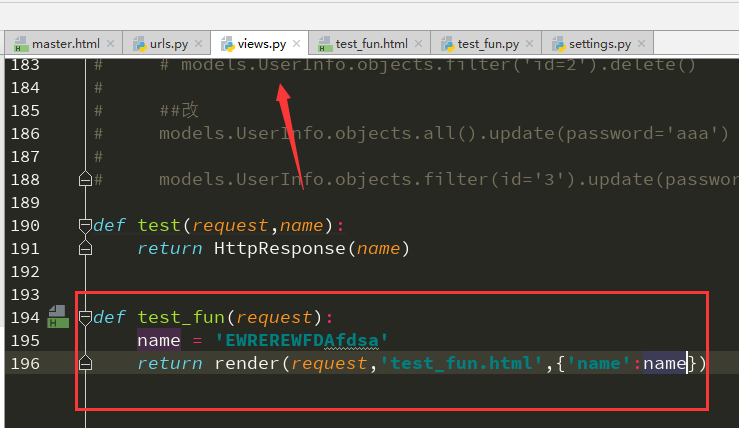Close the master.html tab
This screenshot has height=428, width=739.
(x=110, y=44)
